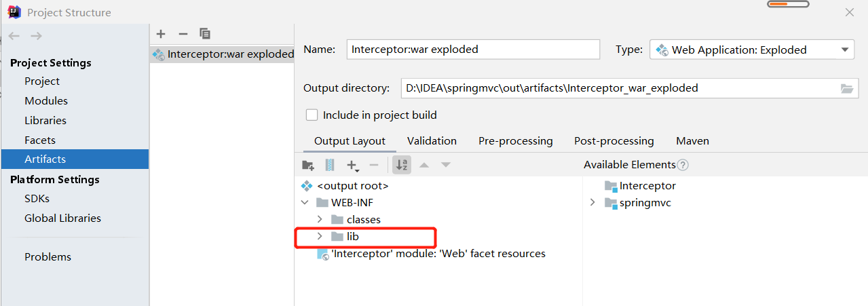Open the Pre-processing tab

(x=515, y=141)
